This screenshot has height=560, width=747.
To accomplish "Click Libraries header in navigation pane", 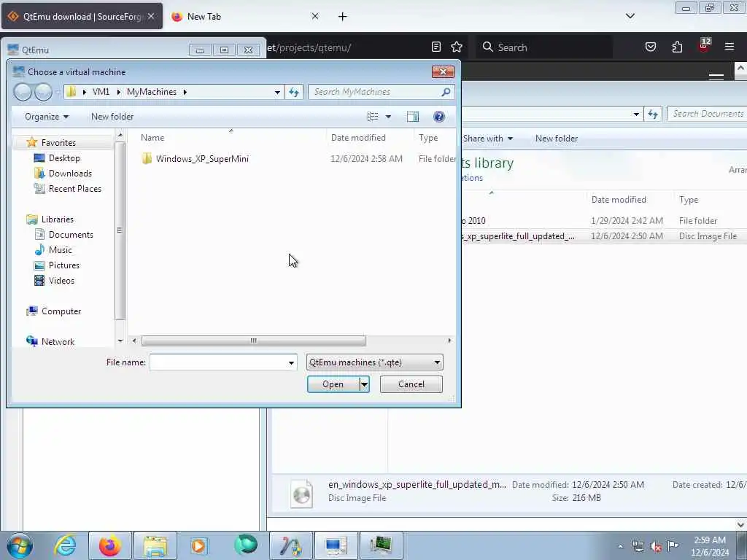I will point(57,219).
